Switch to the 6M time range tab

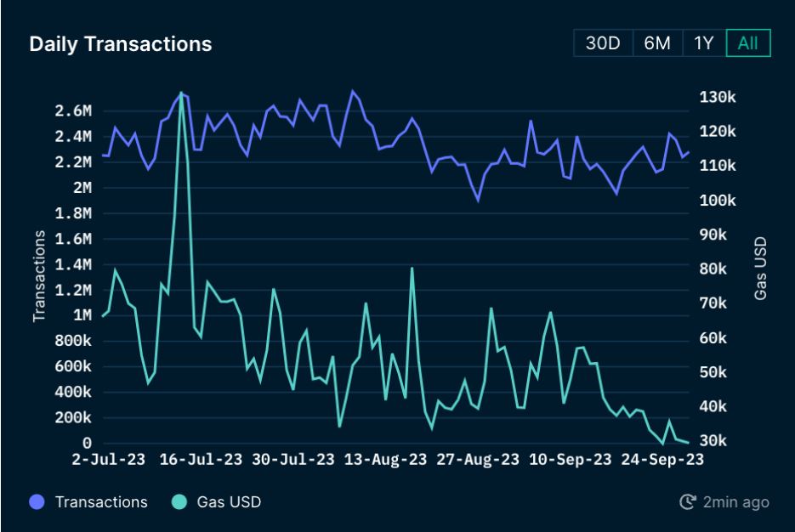(657, 42)
